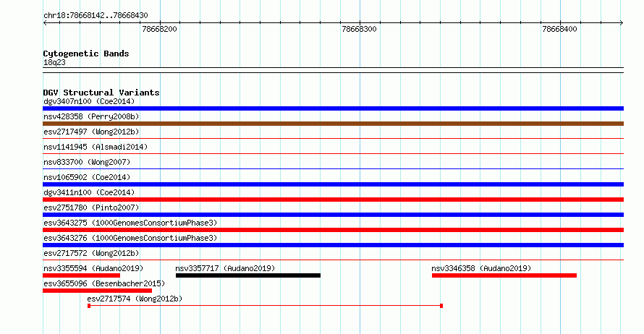
Task: Open esv2717497 (Wong2012b) variant label
Action: tap(91, 132)
